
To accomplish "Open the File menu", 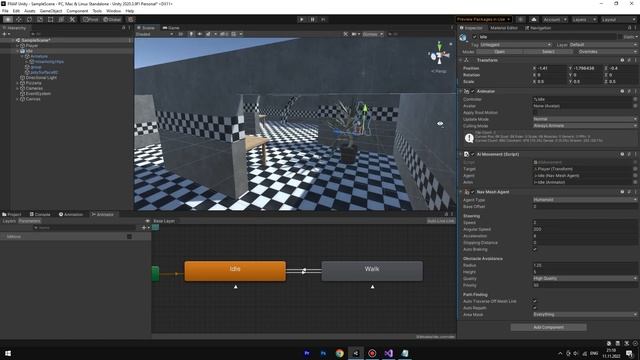I will pyautogui.click(x=5, y=11).
